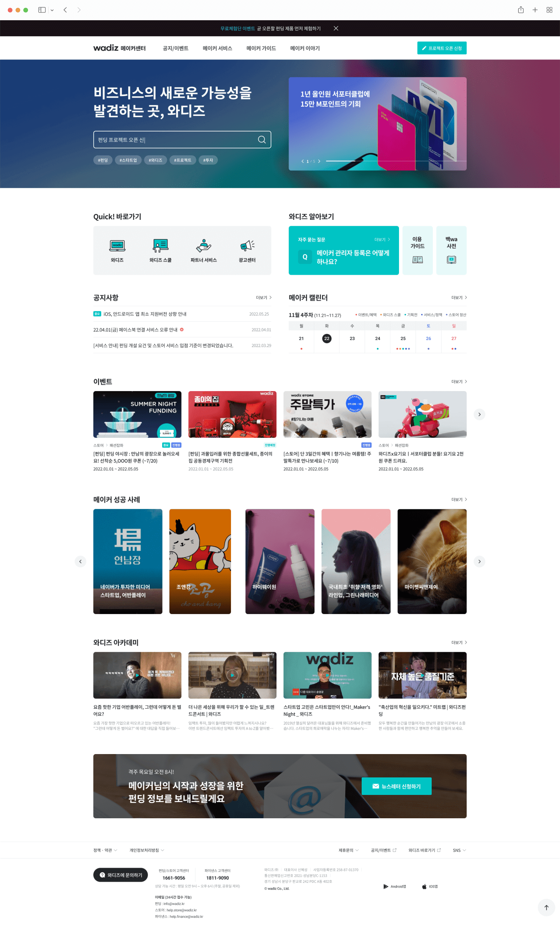Select #스타트업 hashtag chip
The image size is (560, 928).
click(128, 160)
